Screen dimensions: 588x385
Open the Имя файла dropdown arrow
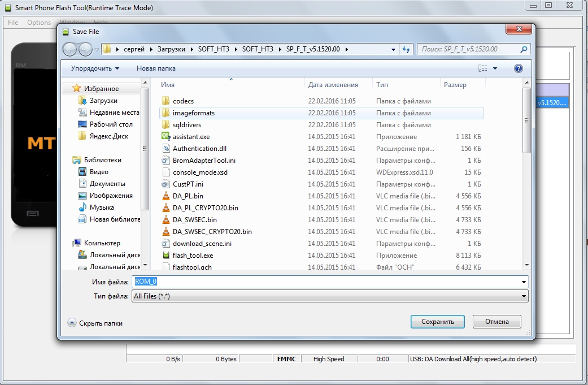point(524,282)
